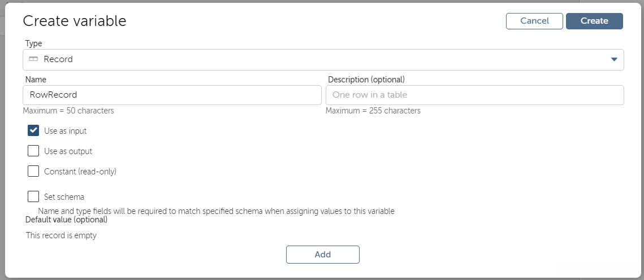Focus the Name field containing RowRecord
644x280 pixels.
pos(172,95)
